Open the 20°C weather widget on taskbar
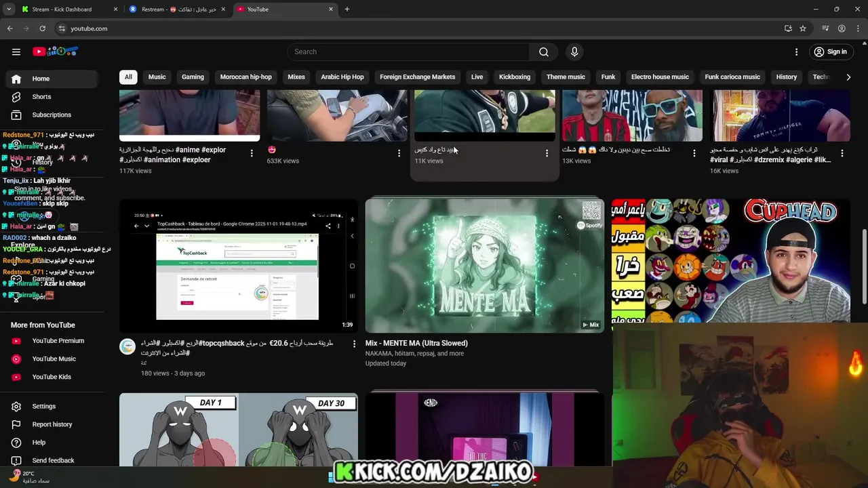The height and width of the screenshot is (488, 868). point(30,477)
